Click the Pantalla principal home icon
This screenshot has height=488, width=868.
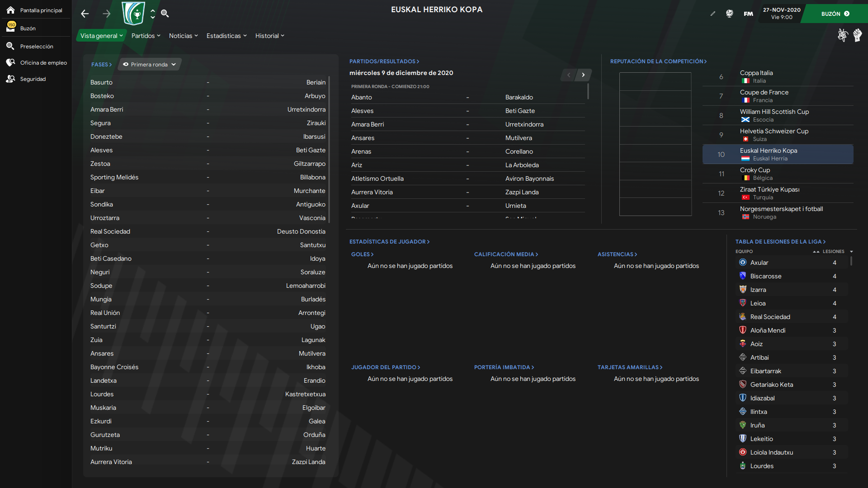(x=10, y=10)
